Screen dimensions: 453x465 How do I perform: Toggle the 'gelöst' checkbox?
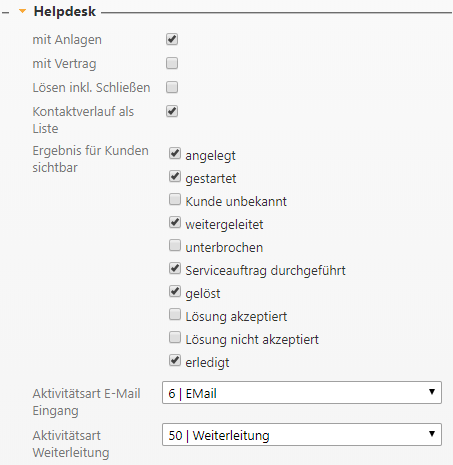pyautogui.click(x=175, y=292)
